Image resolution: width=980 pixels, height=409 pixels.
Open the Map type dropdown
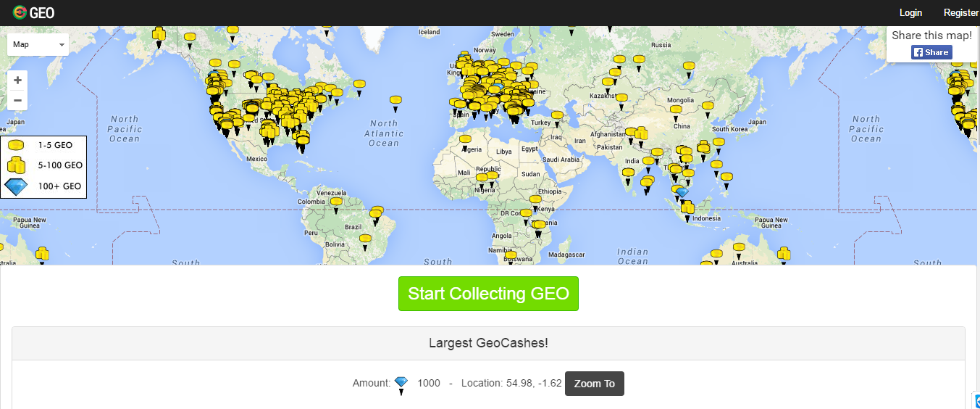point(38,44)
